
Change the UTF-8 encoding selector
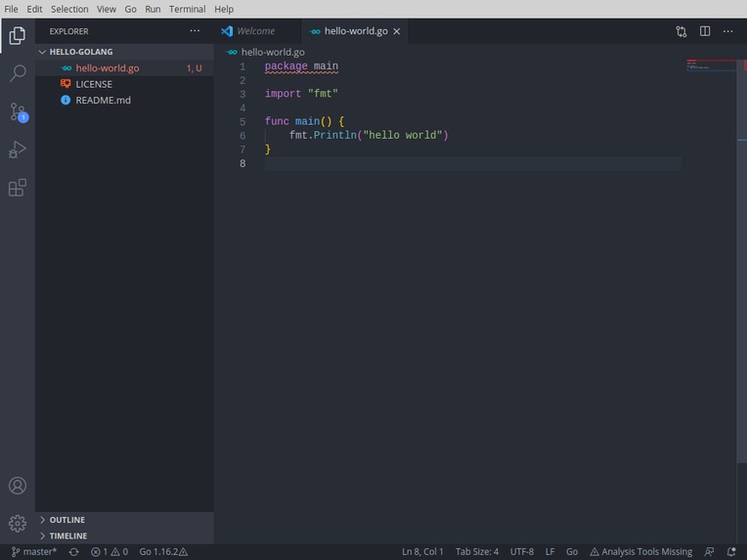click(522, 552)
